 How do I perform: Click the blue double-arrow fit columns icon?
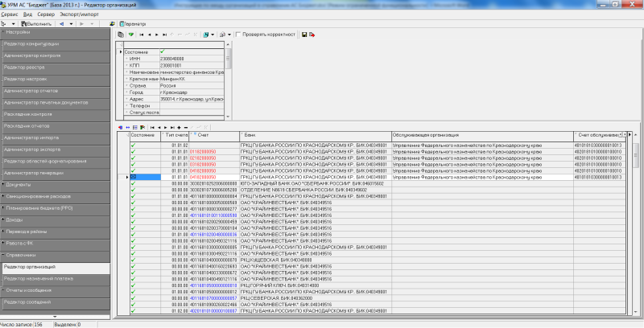click(128, 128)
